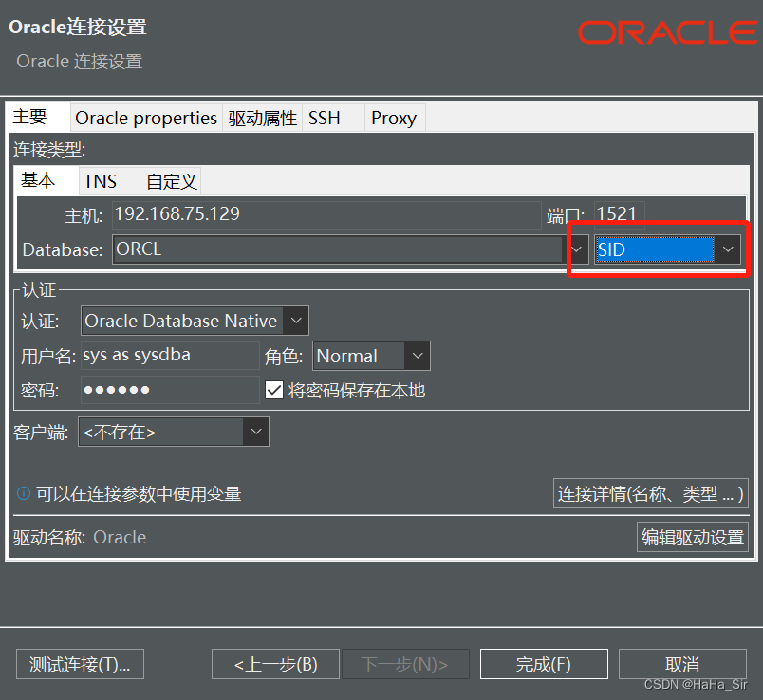Click the 取消 cancel button
763x700 pixels.
pos(682,664)
